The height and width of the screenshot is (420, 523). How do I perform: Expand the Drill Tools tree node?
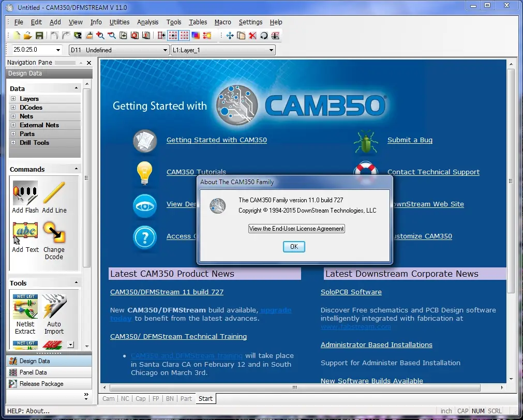coord(13,142)
